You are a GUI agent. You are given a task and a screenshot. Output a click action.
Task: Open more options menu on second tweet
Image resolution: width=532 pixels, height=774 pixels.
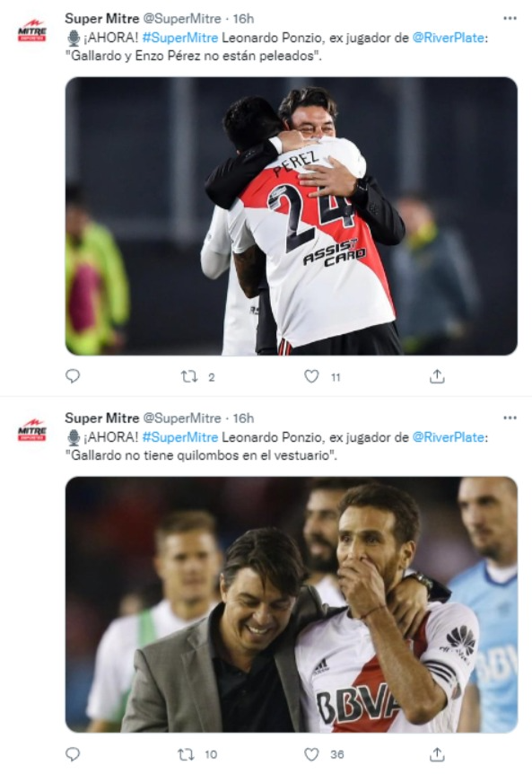(510, 418)
